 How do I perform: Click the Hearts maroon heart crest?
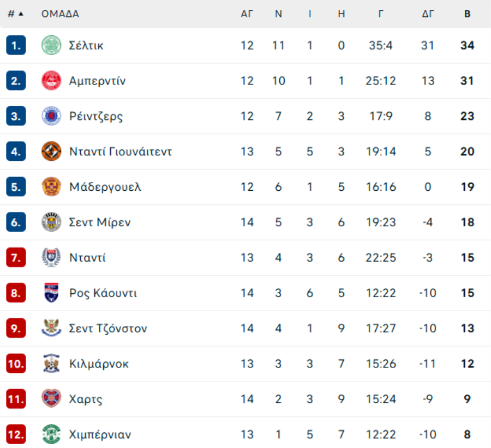[51, 398]
